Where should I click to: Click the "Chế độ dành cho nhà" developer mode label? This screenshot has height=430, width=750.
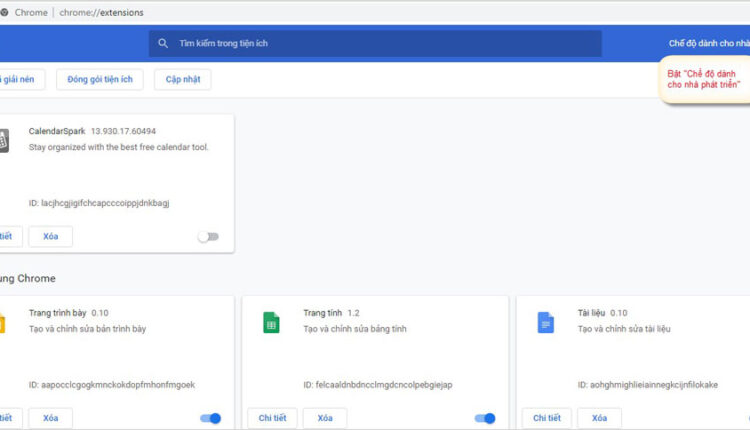click(x=708, y=43)
